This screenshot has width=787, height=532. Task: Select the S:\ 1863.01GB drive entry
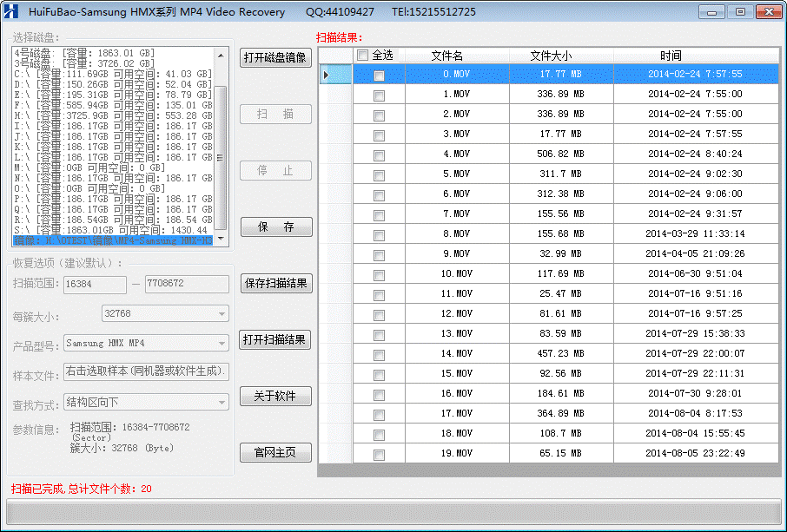click(114, 230)
